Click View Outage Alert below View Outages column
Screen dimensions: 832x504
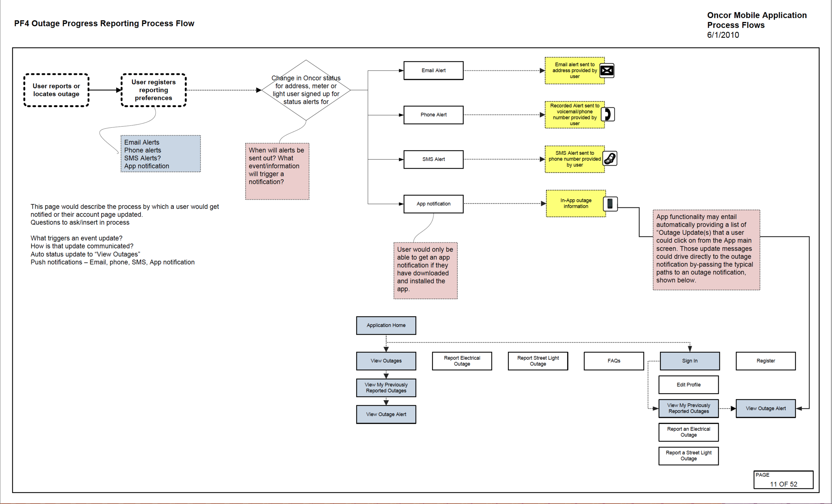click(x=386, y=415)
